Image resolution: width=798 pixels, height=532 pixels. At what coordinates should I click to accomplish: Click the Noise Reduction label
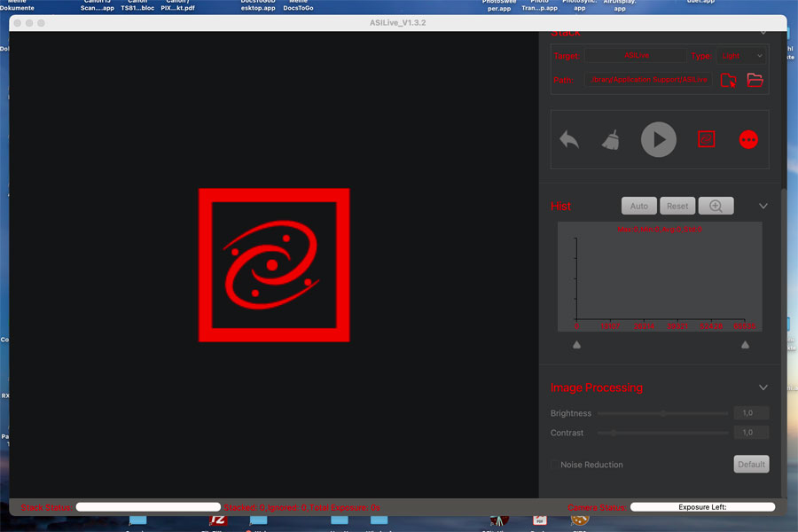click(591, 465)
